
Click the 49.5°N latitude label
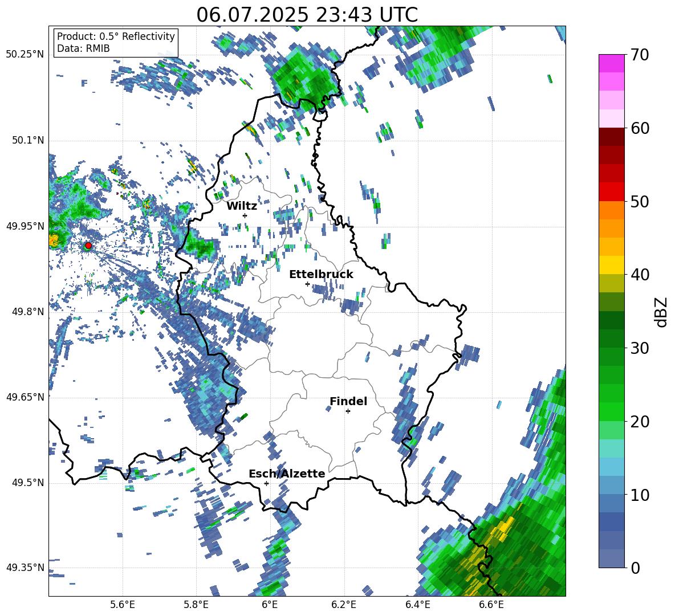[29, 483]
